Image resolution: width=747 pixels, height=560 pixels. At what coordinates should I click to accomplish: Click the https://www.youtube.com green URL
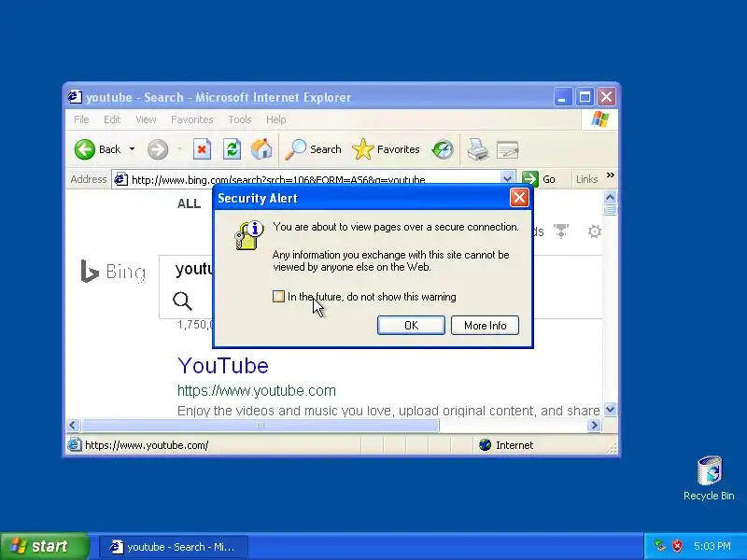(x=256, y=390)
